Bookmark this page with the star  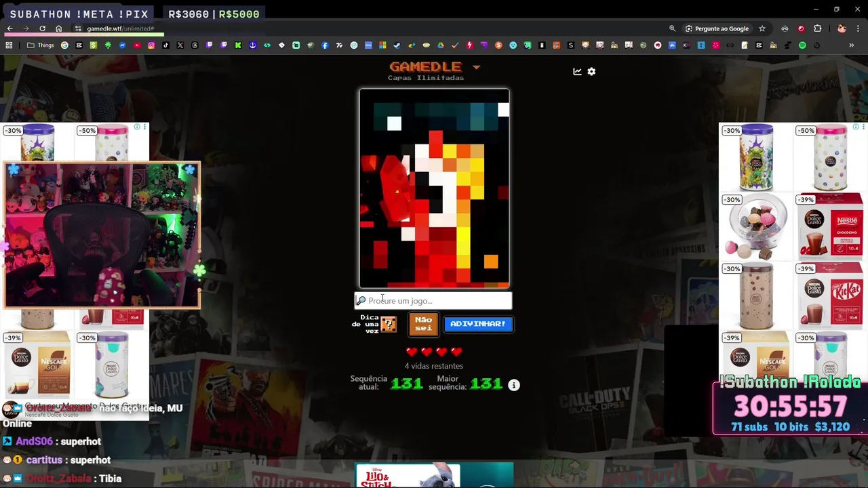tap(762, 28)
